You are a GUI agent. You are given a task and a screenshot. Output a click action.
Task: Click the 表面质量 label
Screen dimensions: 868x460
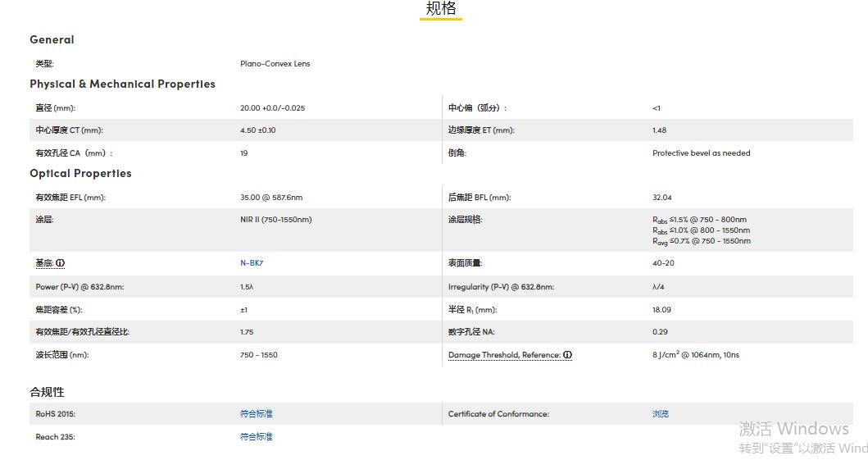(x=465, y=263)
